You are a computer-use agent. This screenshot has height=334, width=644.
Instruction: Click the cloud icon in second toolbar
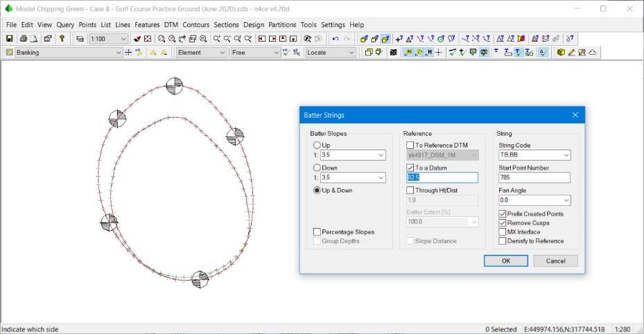tap(592, 52)
